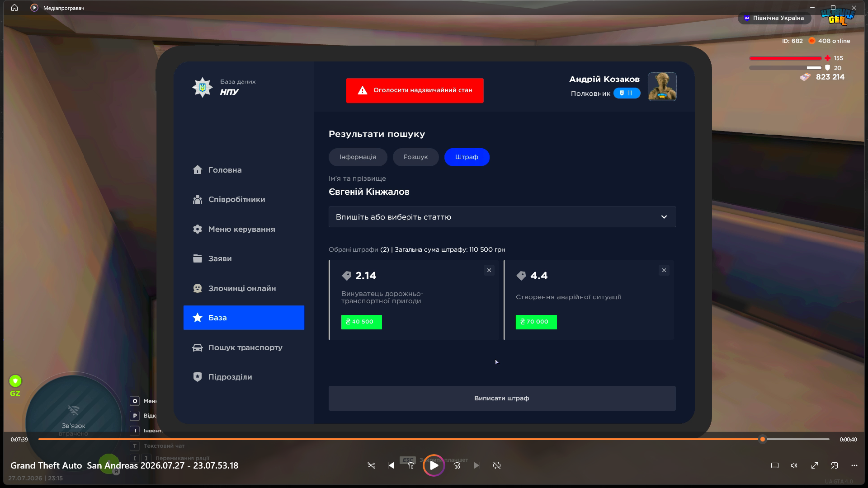Click Оголосити надзвичайний стан button

[415, 90]
